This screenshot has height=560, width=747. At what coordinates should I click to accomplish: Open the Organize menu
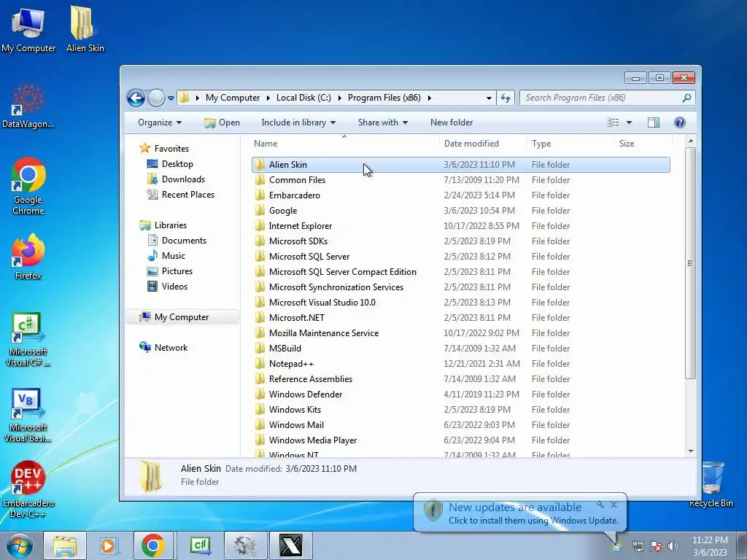(160, 122)
